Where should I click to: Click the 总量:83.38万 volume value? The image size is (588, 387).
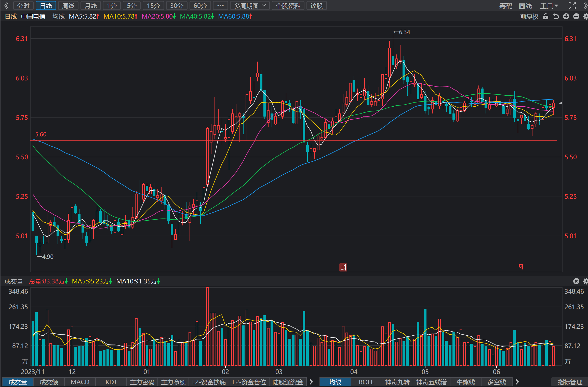point(48,281)
